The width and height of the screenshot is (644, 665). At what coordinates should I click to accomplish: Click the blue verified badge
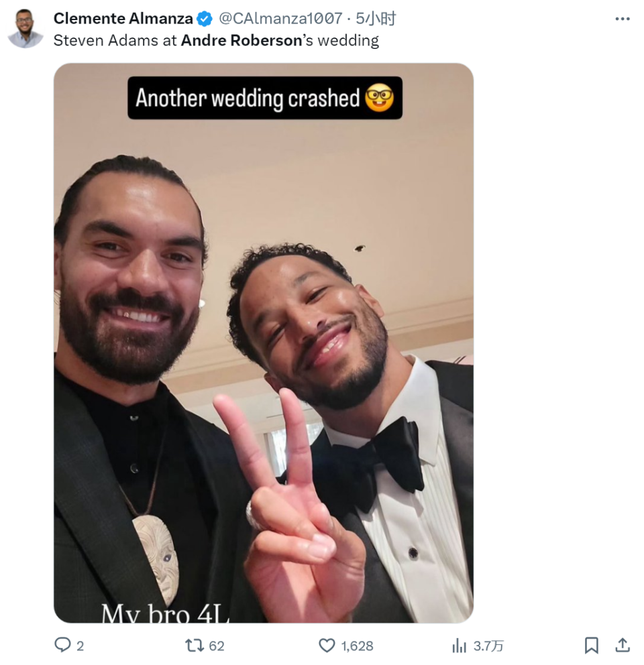[205, 19]
